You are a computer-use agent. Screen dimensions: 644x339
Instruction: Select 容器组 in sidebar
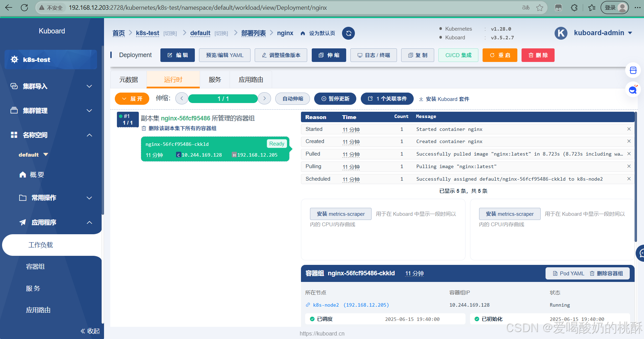[x=35, y=267]
